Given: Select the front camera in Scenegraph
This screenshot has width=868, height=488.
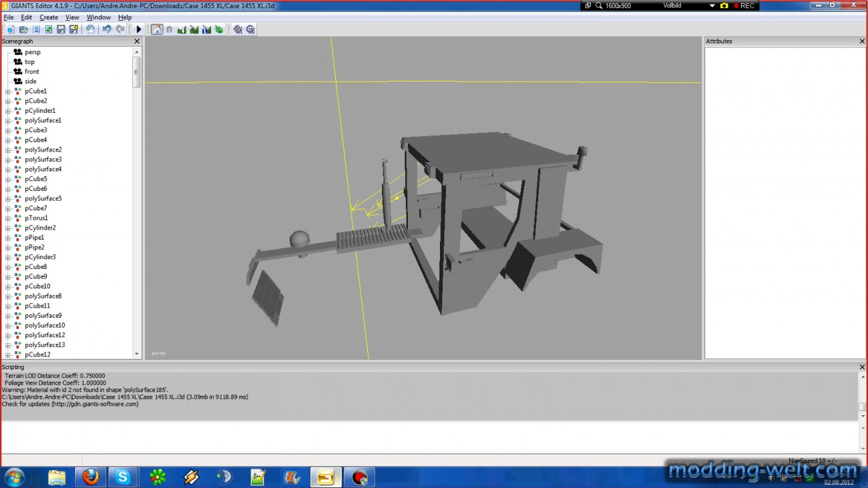Looking at the screenshot, I should click(x=32, y=71).
